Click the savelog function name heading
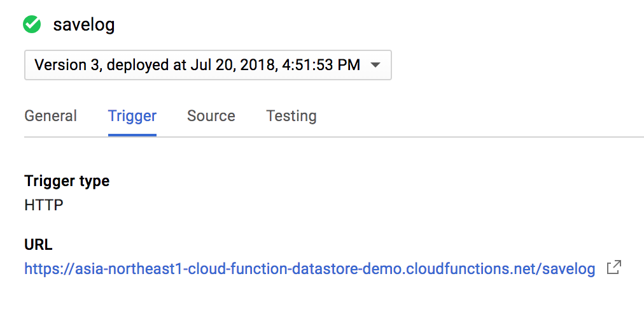The height and width of the screenshot is (311, 644). pyautogui.click(x=84, y=25)
